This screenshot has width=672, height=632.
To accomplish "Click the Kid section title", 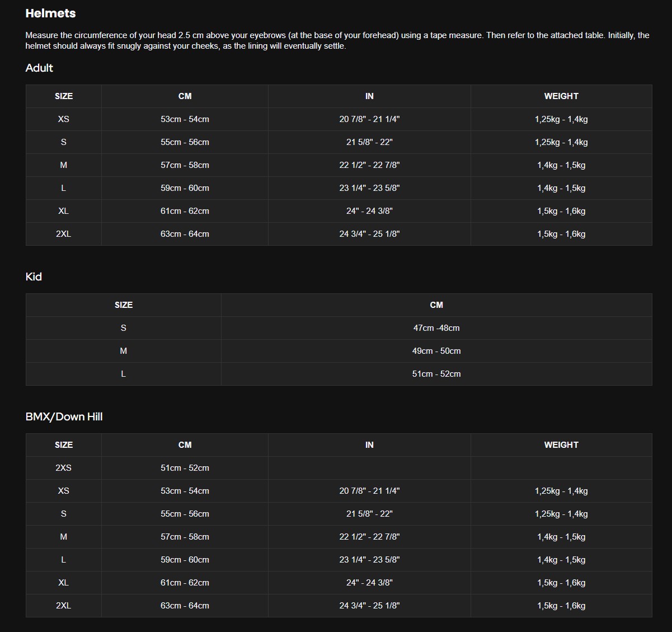I will tap(34, 277).
